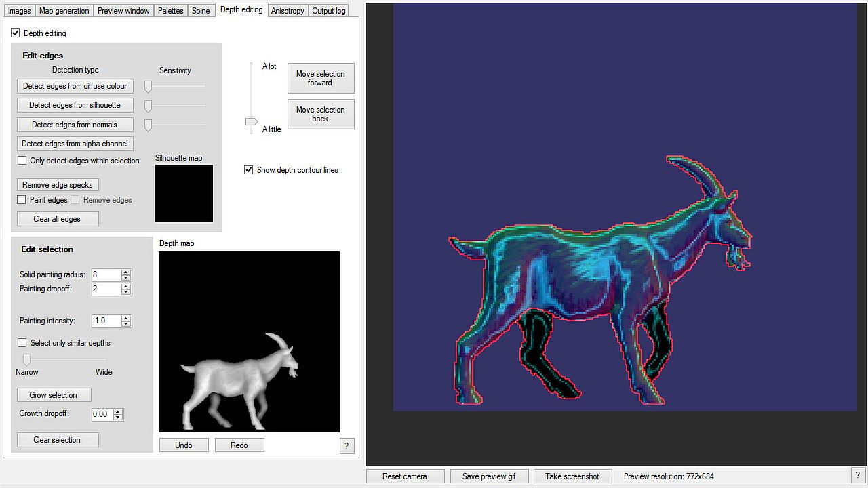Click the silhouette sensitivity slider handle
The width and height of the screenshot is (868, 488).
click(x=148, y=106)
